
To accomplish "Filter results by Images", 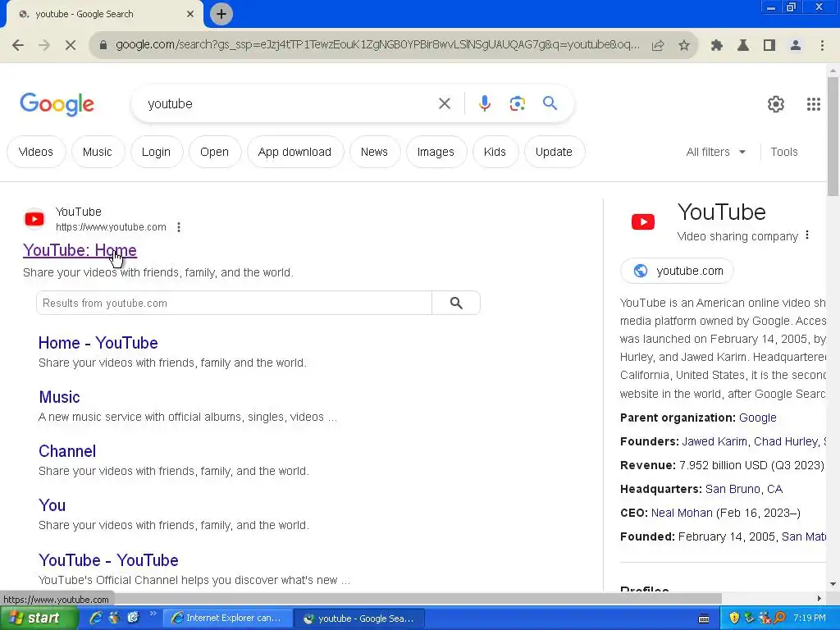I will 436,152.
